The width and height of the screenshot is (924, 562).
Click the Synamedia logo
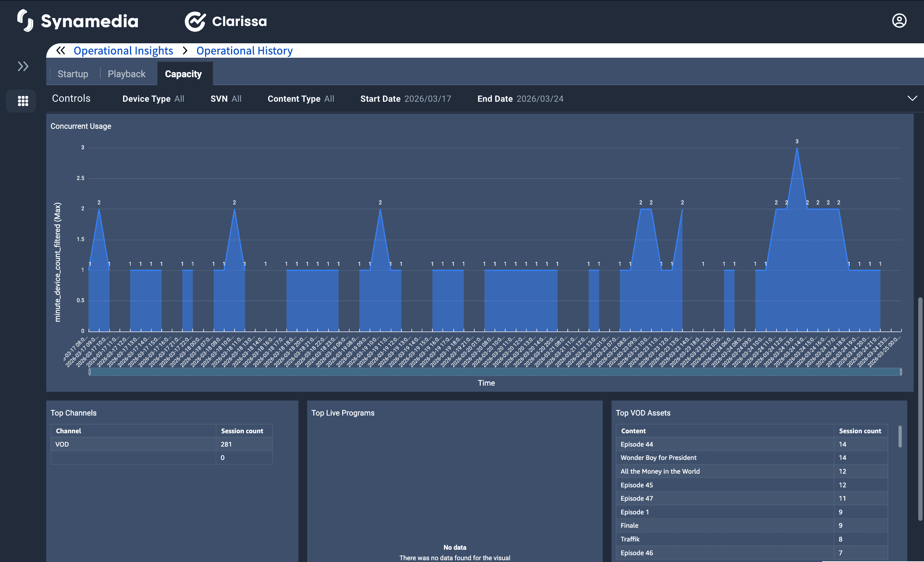tap(78, 21)
